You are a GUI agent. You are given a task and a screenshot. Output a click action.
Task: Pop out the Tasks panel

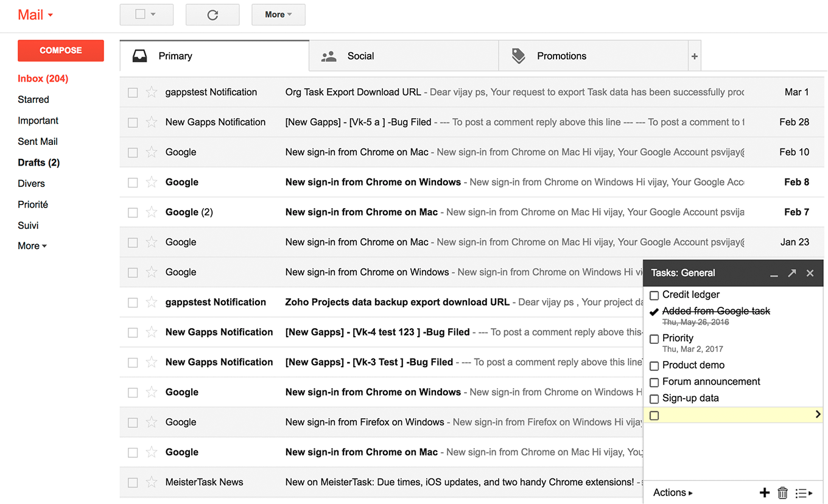click(791, 273)
